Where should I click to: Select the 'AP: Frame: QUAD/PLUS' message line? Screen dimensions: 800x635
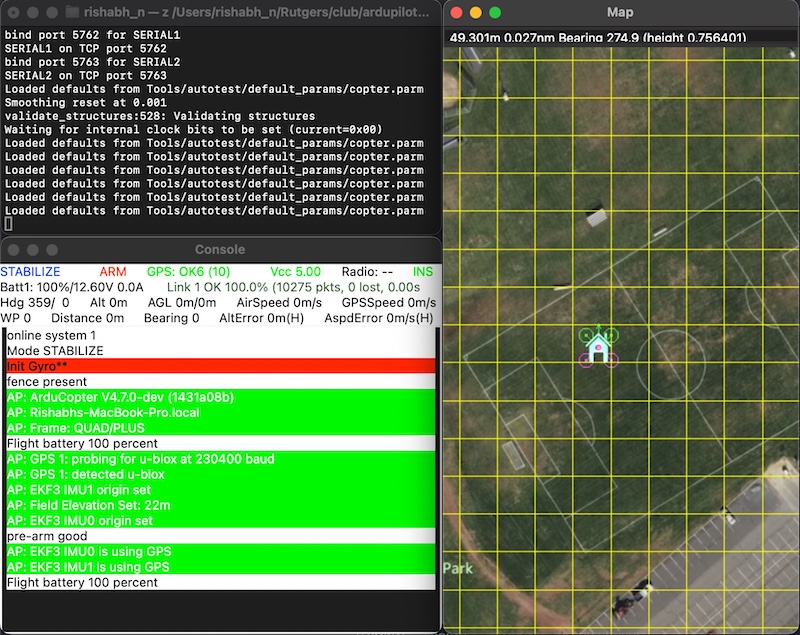220,428
